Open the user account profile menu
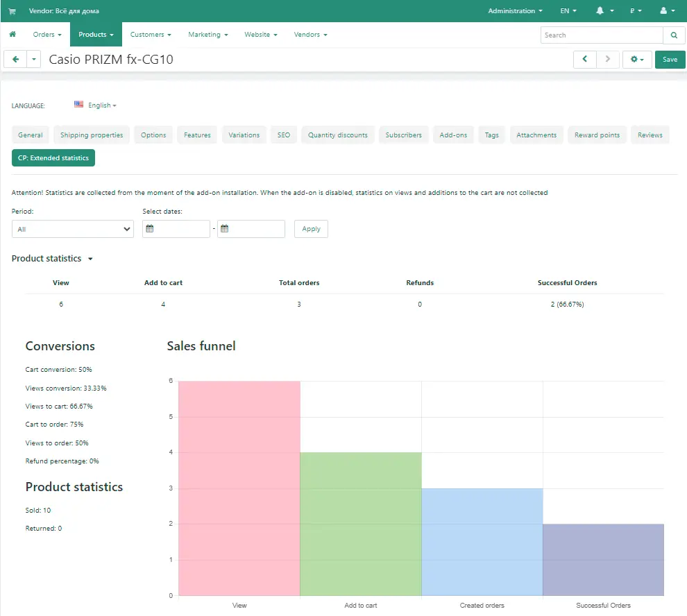 668,10
